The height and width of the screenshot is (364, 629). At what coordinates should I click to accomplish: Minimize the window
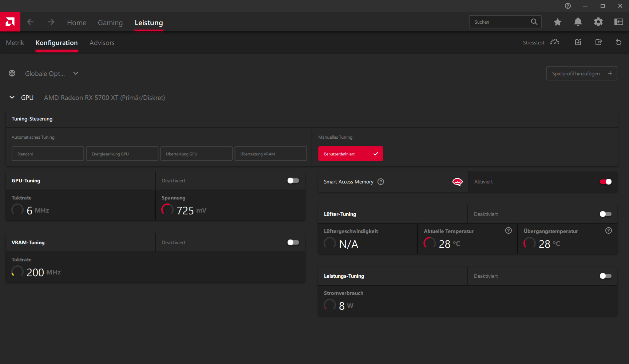click(x=585, y=6)
